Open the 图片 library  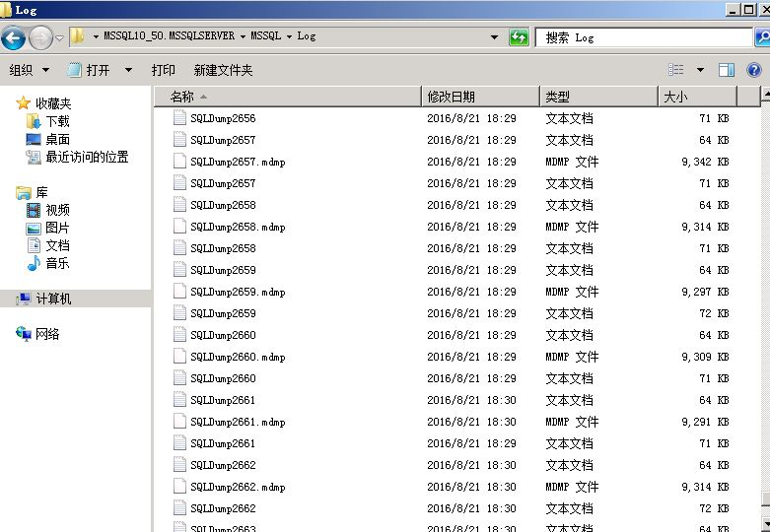57,228
